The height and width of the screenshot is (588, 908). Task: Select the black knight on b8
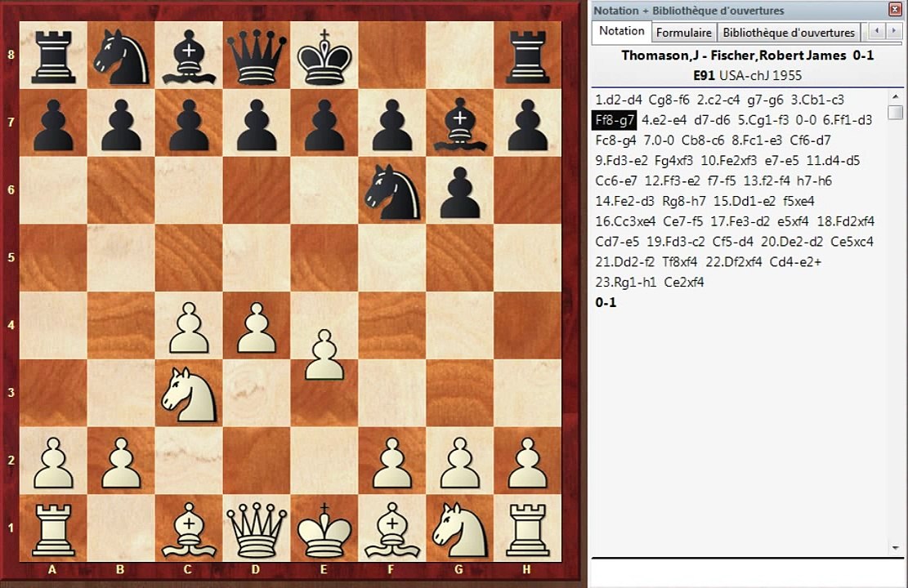[x=120, y=56]
